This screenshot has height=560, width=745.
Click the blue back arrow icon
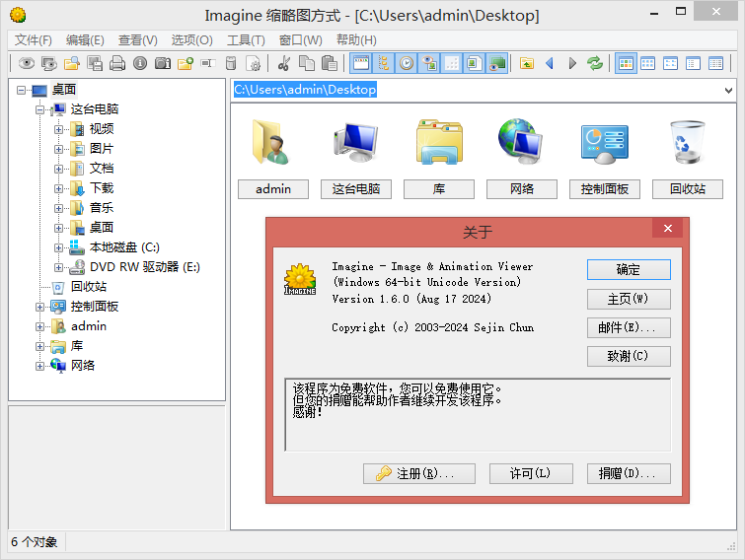tap(550, 63)
